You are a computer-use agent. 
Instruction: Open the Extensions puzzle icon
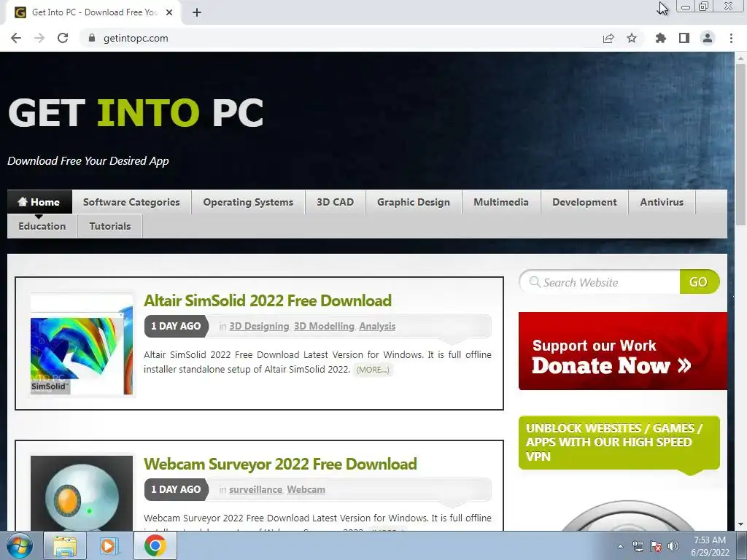point(661,38)
